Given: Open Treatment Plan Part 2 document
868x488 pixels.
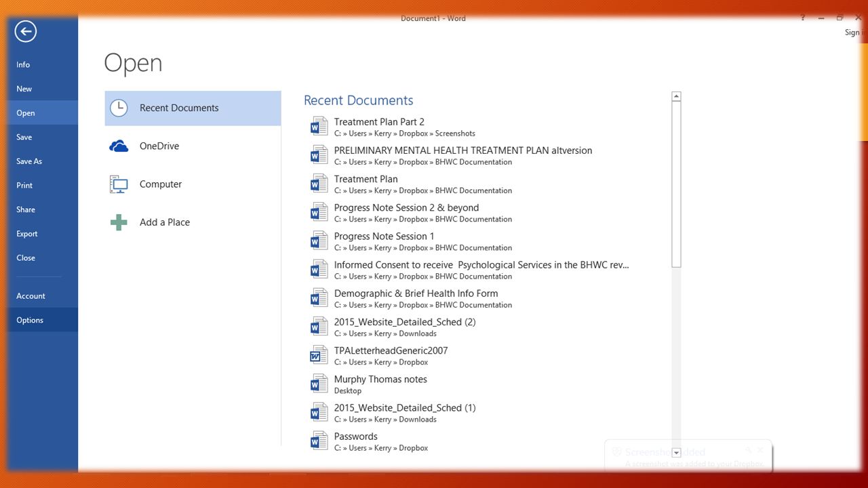Looking at the screenshot, I should (x=486, y=127).
